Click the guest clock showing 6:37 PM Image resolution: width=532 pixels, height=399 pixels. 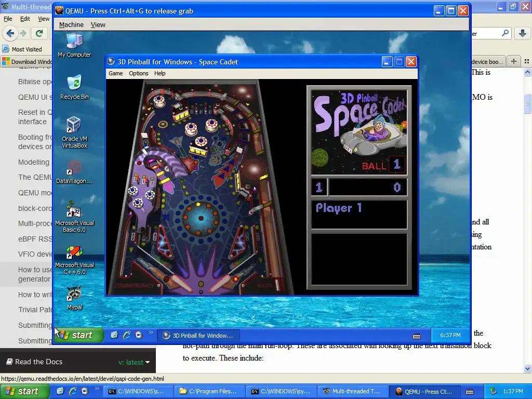(x=450, y=335)
